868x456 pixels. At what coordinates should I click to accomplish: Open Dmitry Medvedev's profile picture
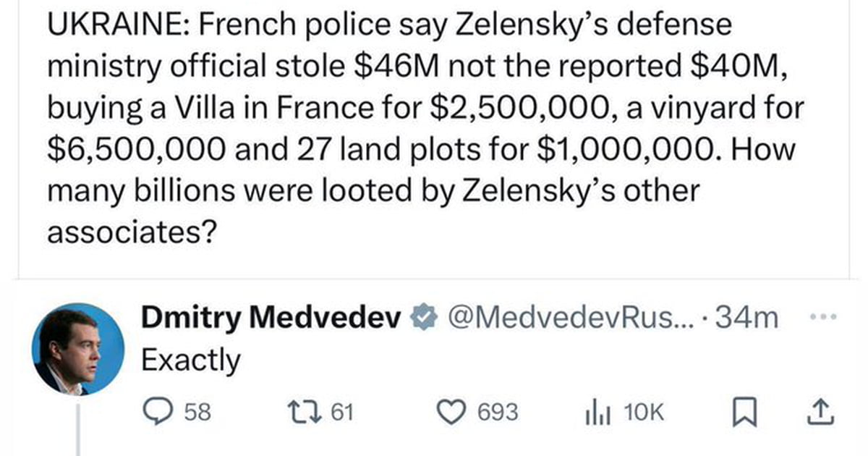click(77, 349)
